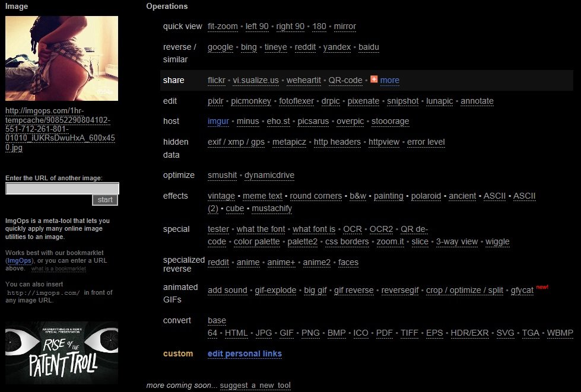
Task: Open the ImgOps bookmarklet link
Action: (x=20, y=260)
